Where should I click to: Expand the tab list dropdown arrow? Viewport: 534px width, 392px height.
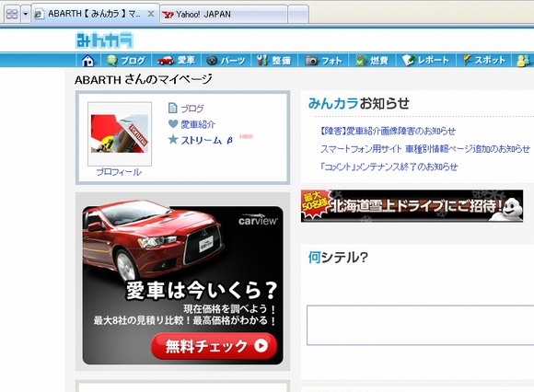[x=25, y=14]
